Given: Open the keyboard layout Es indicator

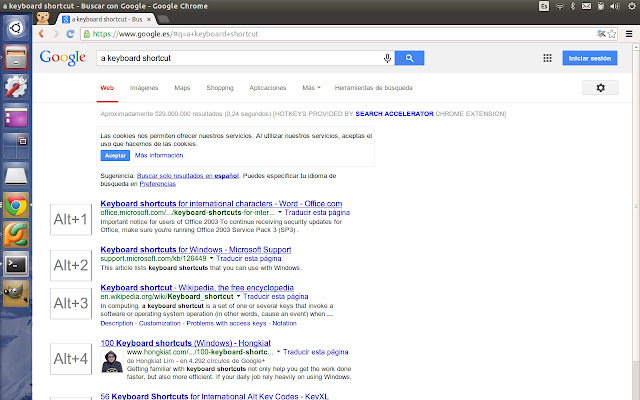Looking at the screenshot, I should (544, 6).
